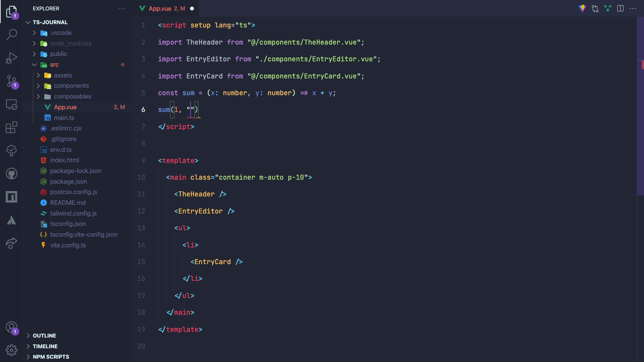Click the sum call on line 6
Screen dimensions: 644x362
(164, 110)
